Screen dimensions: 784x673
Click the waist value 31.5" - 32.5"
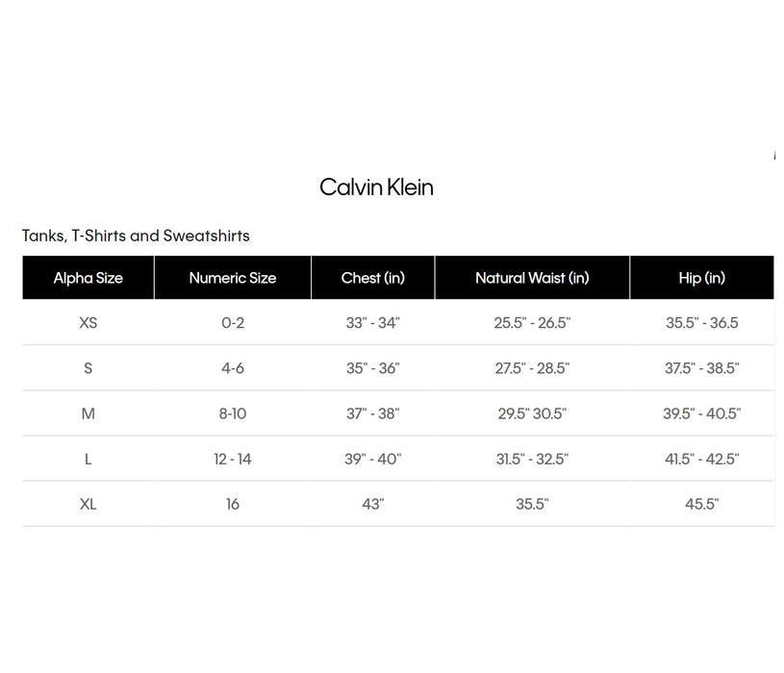[532, 460]
